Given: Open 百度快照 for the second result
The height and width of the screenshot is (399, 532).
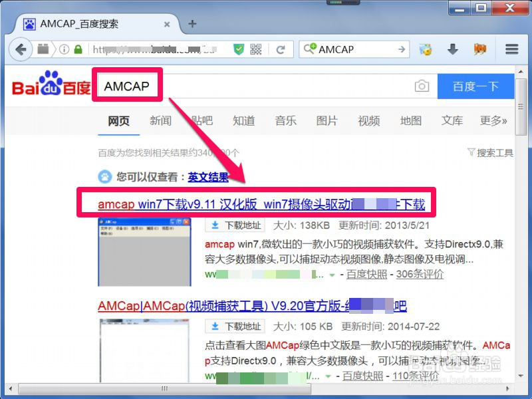Looking at the screenshot, I should (x=362, y=376).
